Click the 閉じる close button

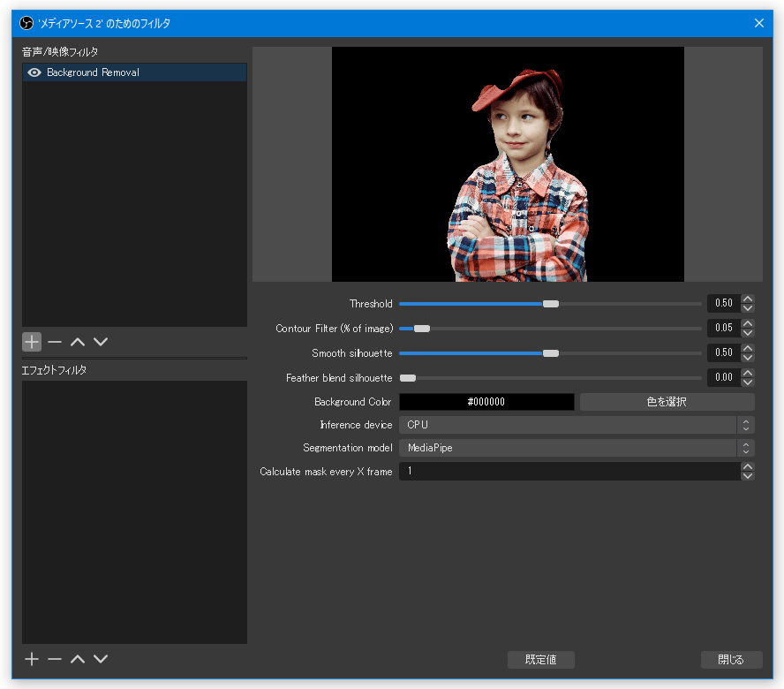731,660
